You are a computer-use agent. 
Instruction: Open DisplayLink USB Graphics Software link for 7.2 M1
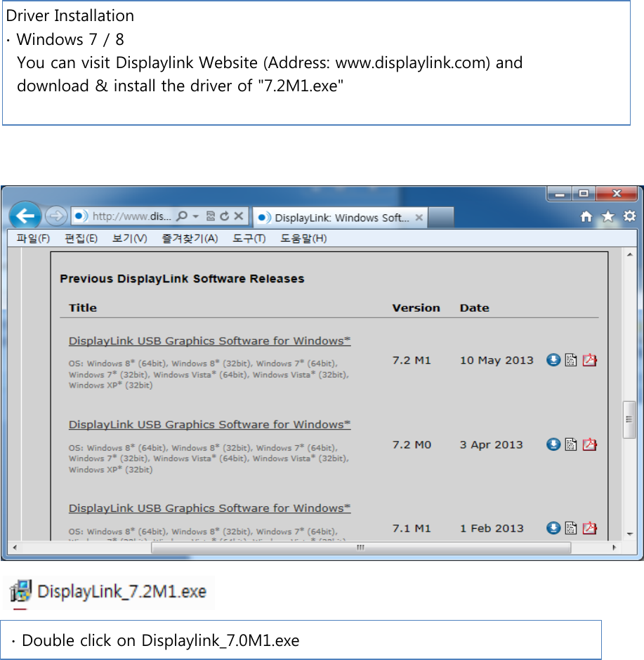(209, 341)
